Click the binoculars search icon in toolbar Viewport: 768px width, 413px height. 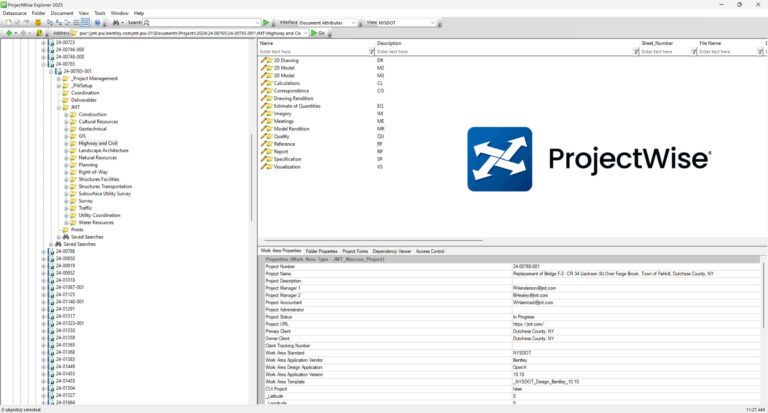coord(116,23)
